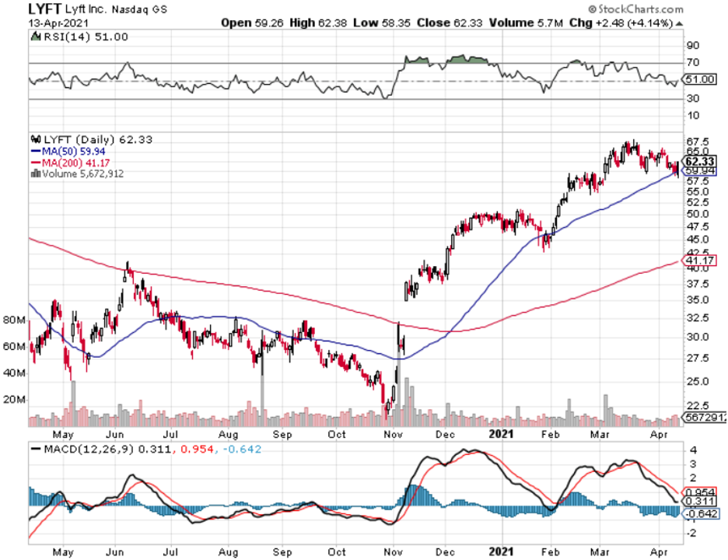Click the red 41.17 MA(200) axis tag
This screenshot has height=560, width=728.
tap(700, 260)
